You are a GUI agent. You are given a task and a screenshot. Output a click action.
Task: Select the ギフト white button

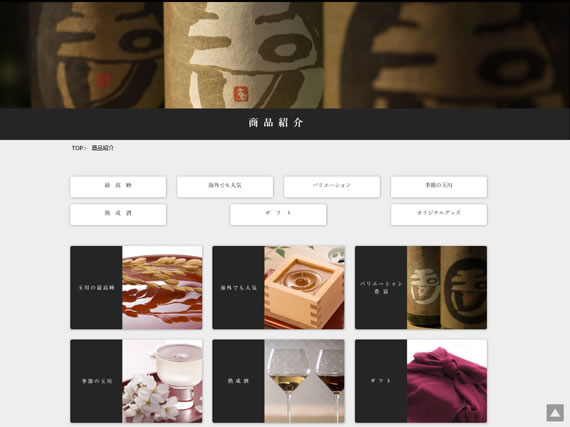click(x=278, y=214)
